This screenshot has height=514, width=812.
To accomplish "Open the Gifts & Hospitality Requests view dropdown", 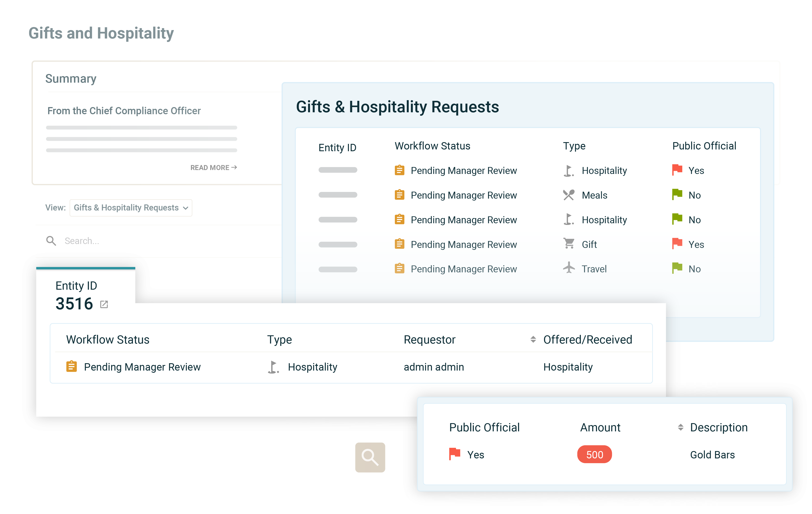I will tap(131, 208).
